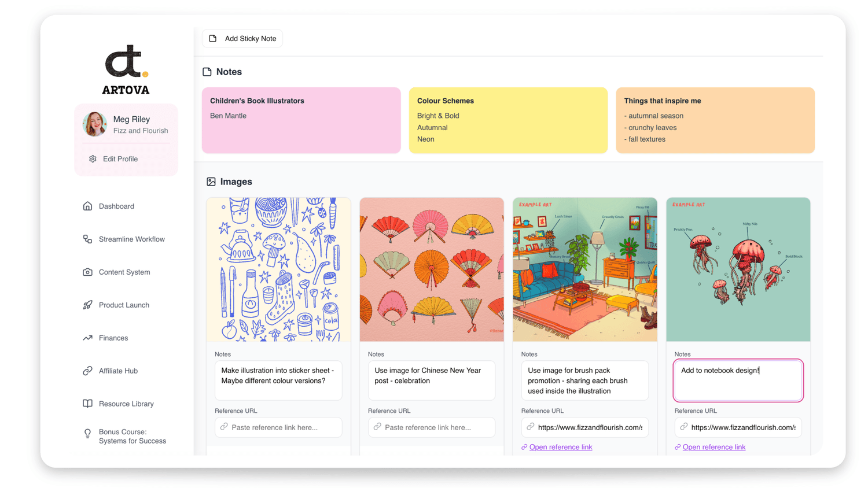
Task: Click the Affiliate Hub link icon
Action: pos(87,371)
